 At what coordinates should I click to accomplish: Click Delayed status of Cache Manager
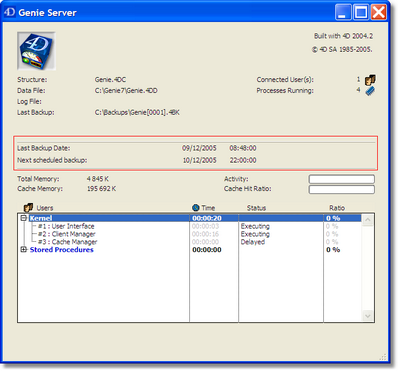pyautogui.click(x=253, y=242)
